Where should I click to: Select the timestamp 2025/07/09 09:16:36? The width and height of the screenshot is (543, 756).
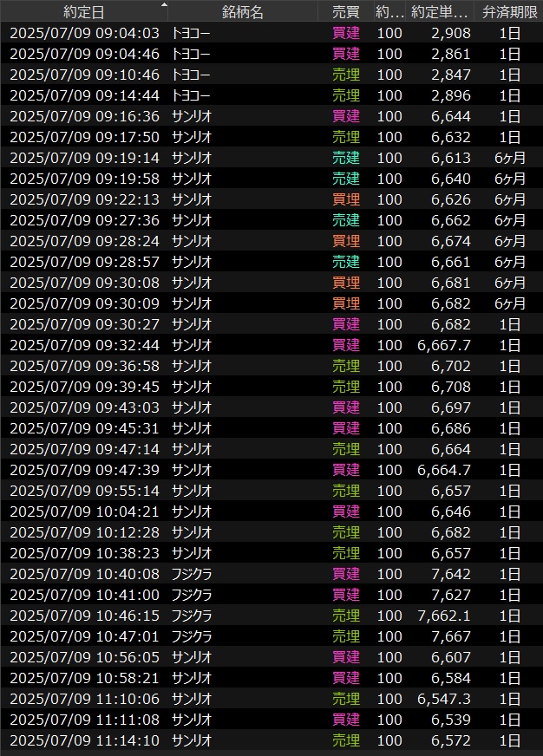[x=84, y=116]
